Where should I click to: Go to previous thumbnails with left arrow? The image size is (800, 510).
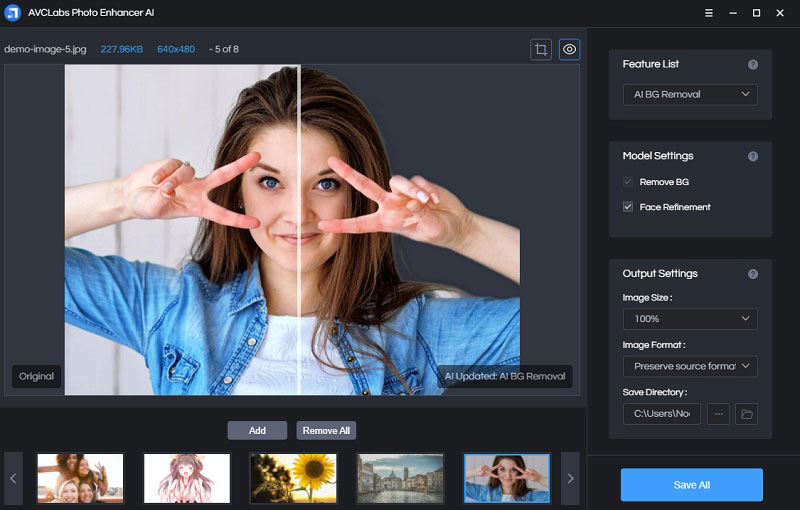(13, 478)
